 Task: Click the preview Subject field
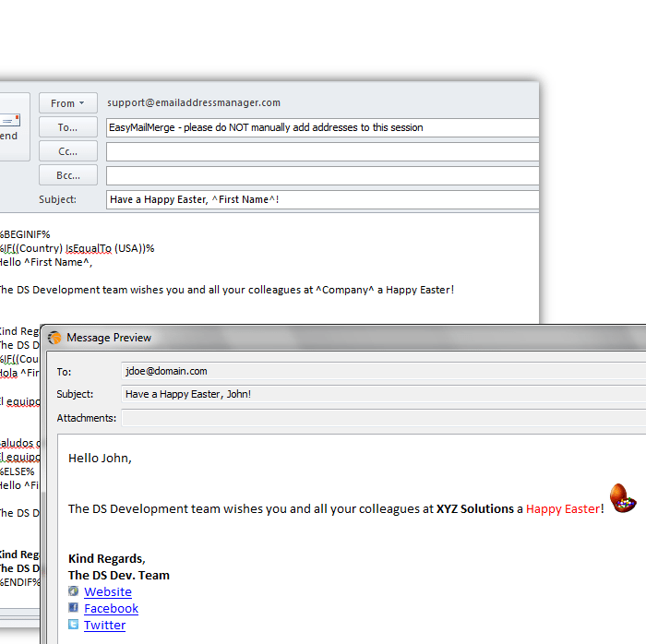384,395
